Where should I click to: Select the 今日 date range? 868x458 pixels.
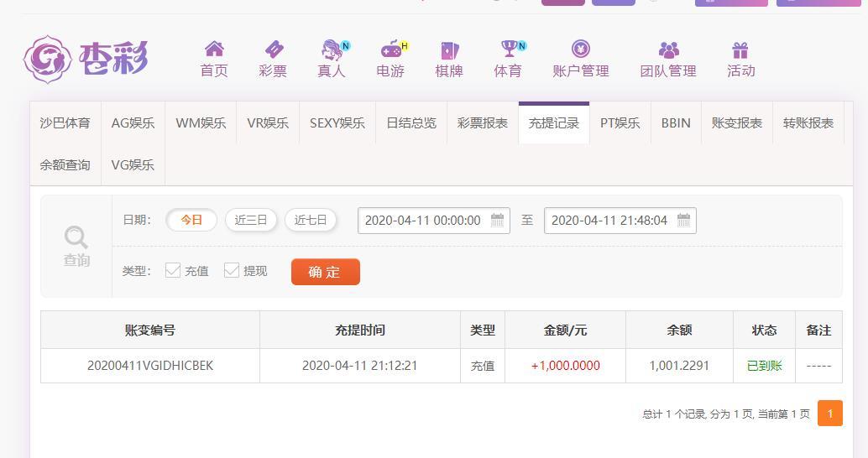[191, 220]
